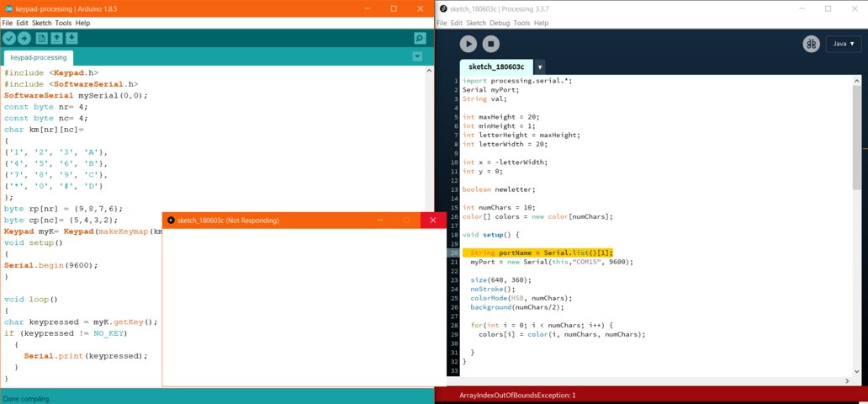Open the Processing File menu
This screenshot has width=868, height=404.
coord(442,24)
